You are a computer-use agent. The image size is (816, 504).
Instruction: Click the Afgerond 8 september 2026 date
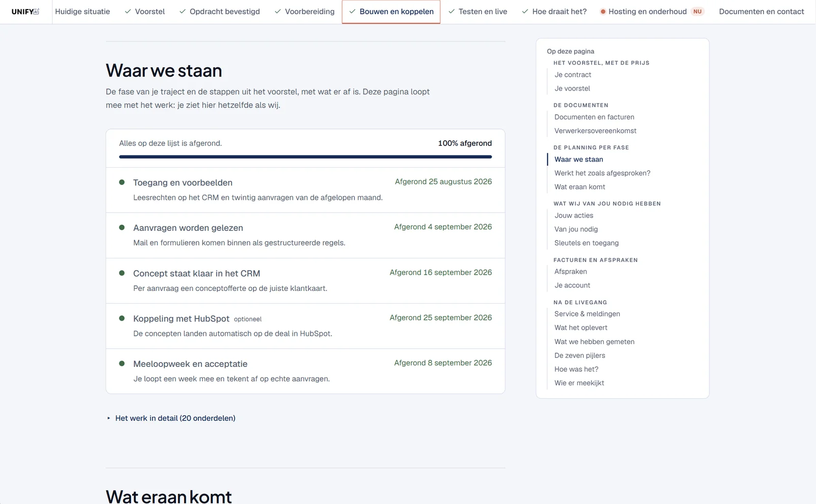click(x=443, y=363)
